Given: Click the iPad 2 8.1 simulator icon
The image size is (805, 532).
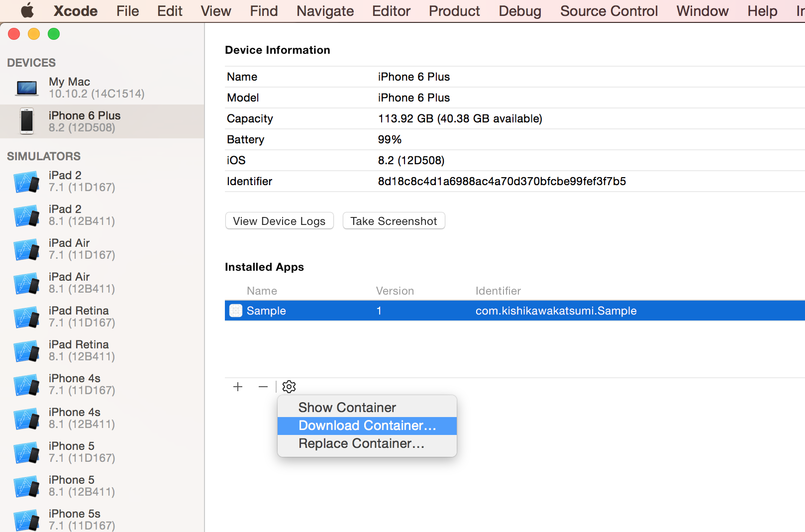Looking at the screenshot, I should (x=27, y=215).
